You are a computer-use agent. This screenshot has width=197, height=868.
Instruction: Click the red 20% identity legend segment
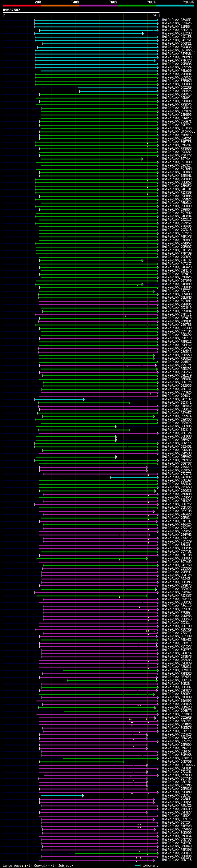click(22, 6)
